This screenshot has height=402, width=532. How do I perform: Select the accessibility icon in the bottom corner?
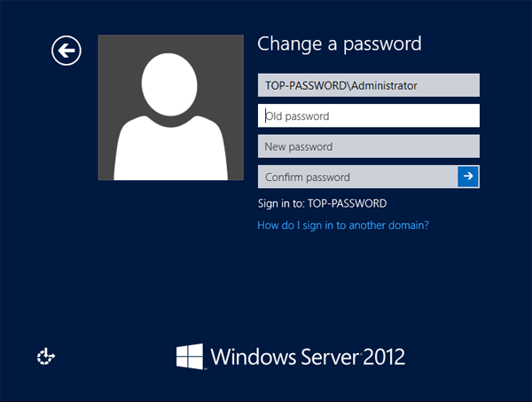coord(46,357)
